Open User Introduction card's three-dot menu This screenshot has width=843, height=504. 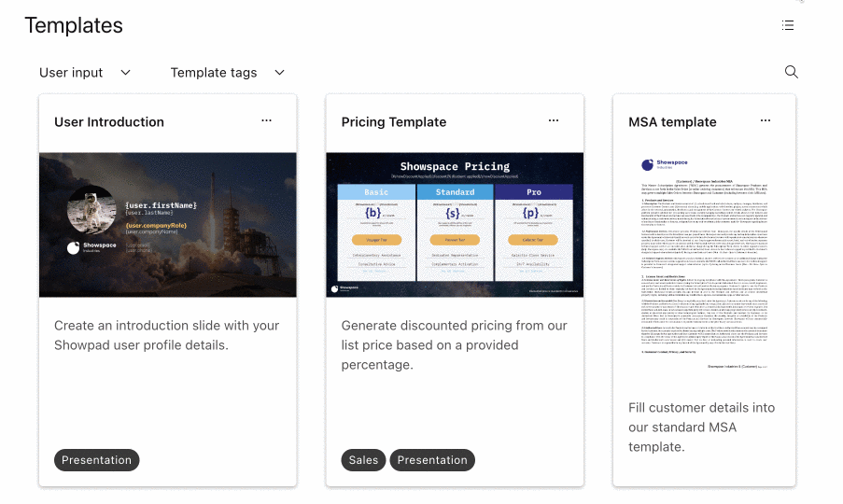tap(266, 121)
